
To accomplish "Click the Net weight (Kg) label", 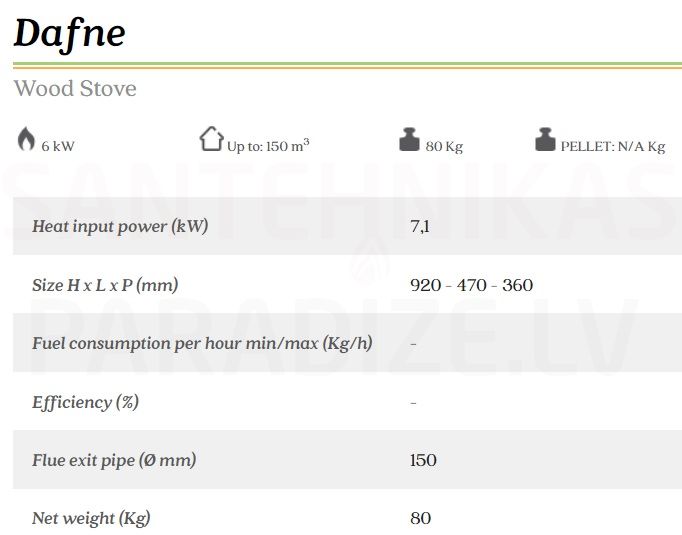I will [x=91, y=518].
